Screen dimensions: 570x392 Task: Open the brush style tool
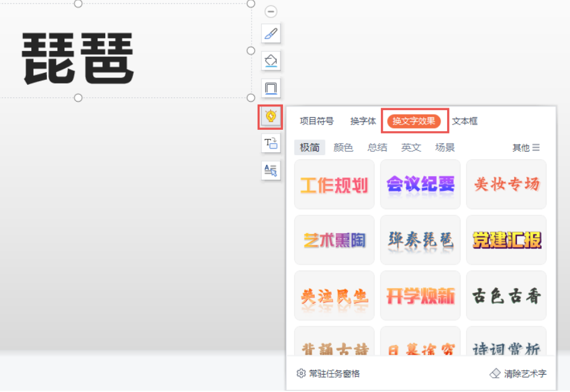click(271, 34)
